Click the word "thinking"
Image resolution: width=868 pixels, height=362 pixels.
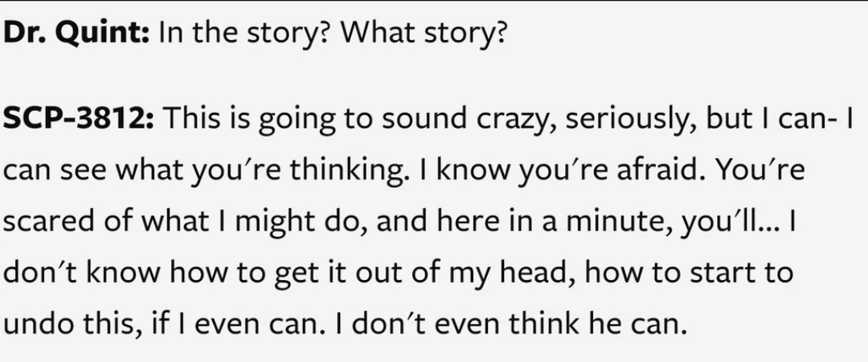362,172
